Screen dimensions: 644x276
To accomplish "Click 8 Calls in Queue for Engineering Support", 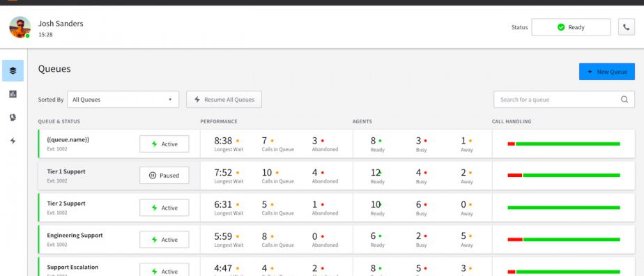I will tap(265, 236).
